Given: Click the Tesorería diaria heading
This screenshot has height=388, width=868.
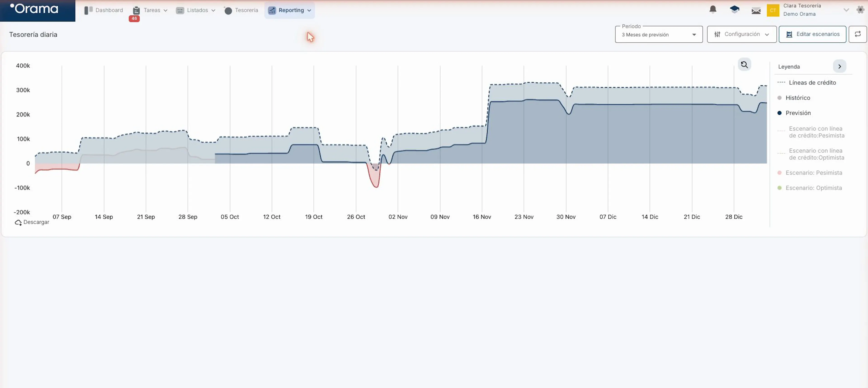Looking at the screenshot, I should tap(33, 34).
